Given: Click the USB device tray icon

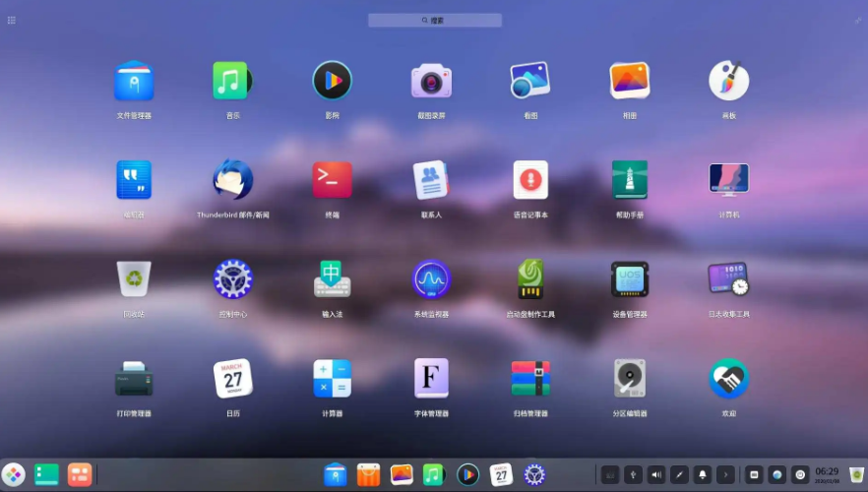Looking at the screenshot, I should (634, 475).
